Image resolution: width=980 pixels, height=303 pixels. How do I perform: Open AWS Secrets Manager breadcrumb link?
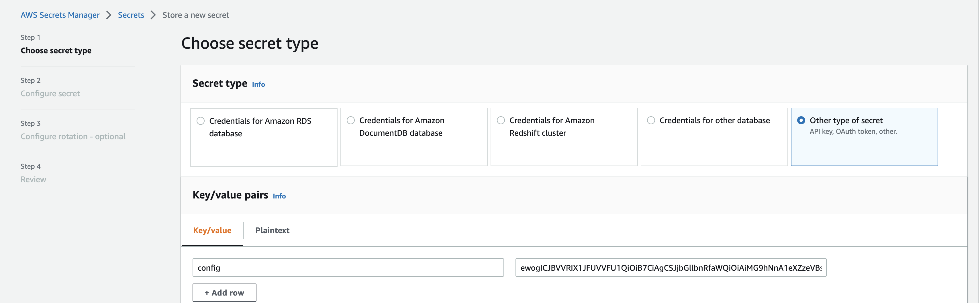[60, 15]
